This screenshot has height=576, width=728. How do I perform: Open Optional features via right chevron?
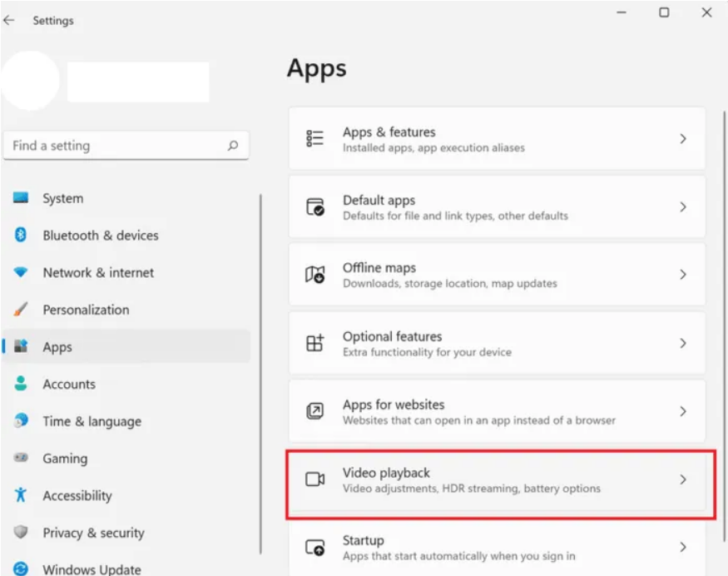[x=683, y=343]
